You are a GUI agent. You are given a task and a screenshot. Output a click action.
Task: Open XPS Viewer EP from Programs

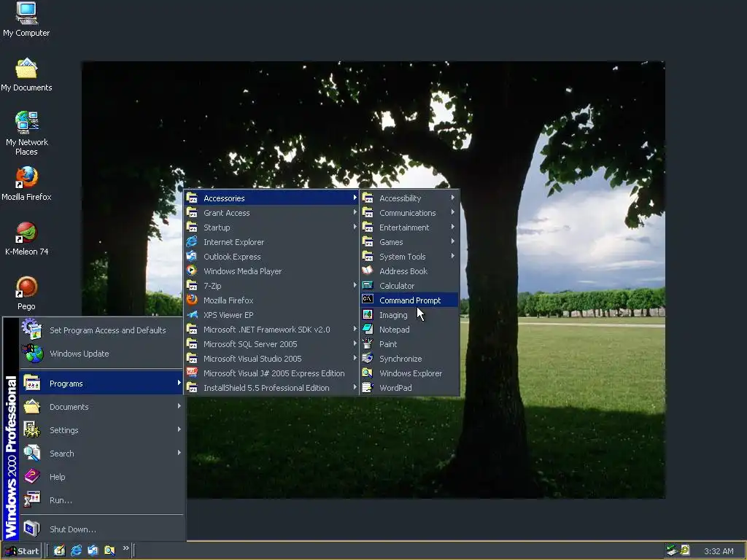click(271, 315)
